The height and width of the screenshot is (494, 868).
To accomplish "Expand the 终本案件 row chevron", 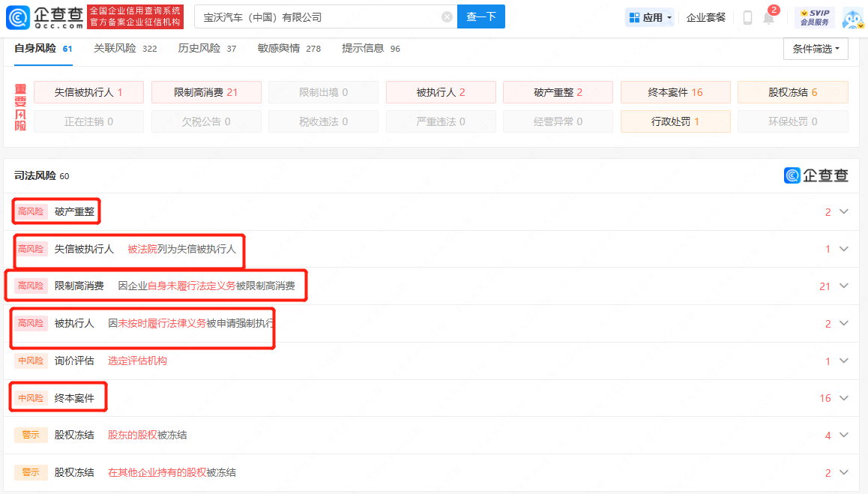I will coord(844,398).
